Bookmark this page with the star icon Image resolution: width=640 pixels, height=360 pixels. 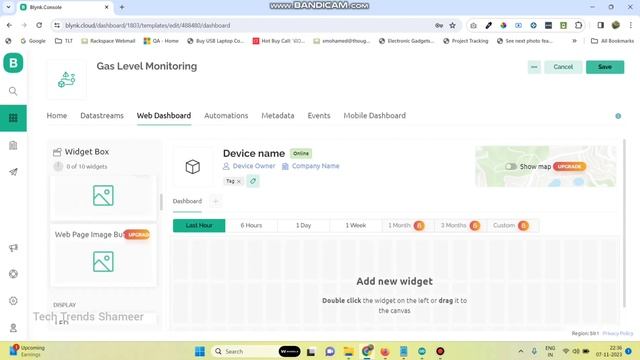[452, 25]
